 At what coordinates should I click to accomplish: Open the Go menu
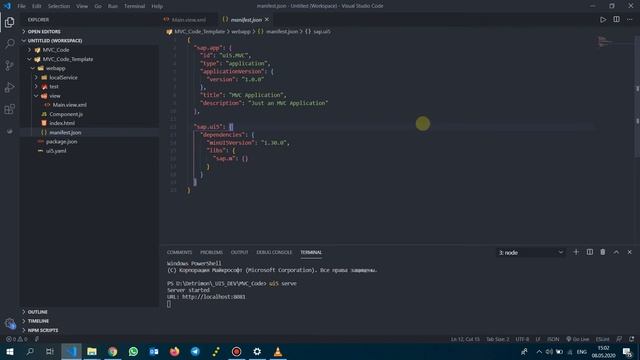click(x=98, y=6)
